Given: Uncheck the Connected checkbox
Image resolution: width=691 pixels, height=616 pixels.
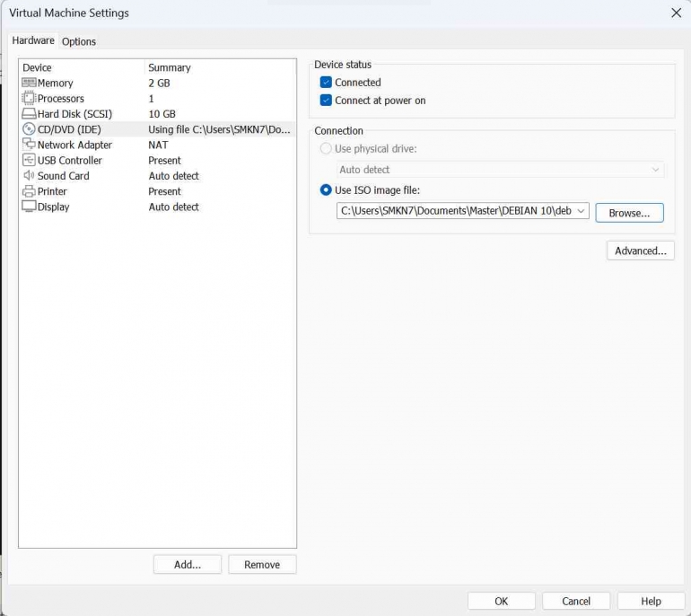Looking at the screenshot, I should click(x=326, y=83).
